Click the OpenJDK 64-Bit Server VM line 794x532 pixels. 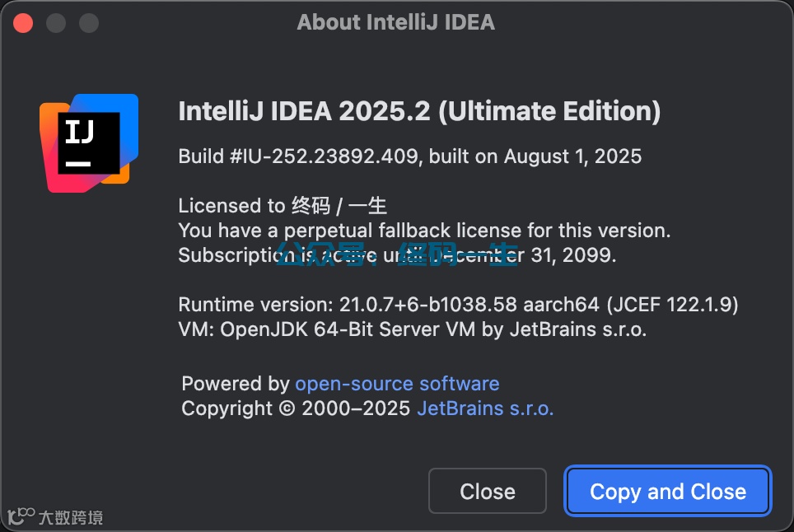tap(412, 329)
